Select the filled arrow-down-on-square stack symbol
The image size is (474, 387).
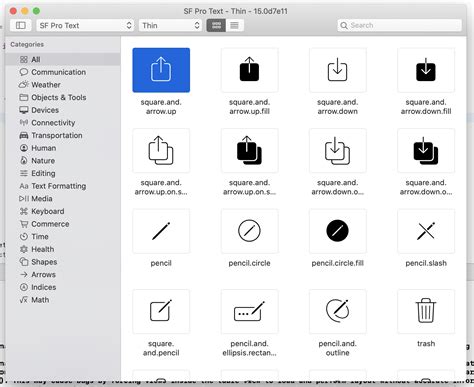click(426, 151)
